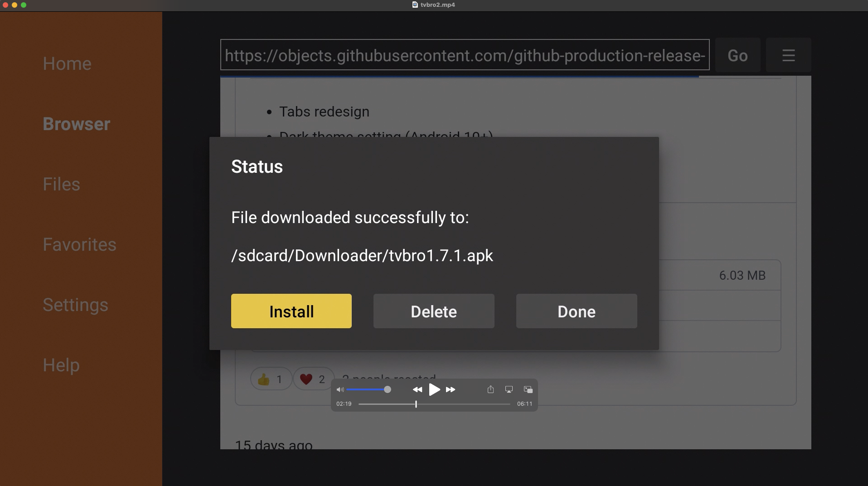Viewport: 868px width, 486px height.
Task: Click the 'Tabs redesign' bullet text
Action: (324, 112)
